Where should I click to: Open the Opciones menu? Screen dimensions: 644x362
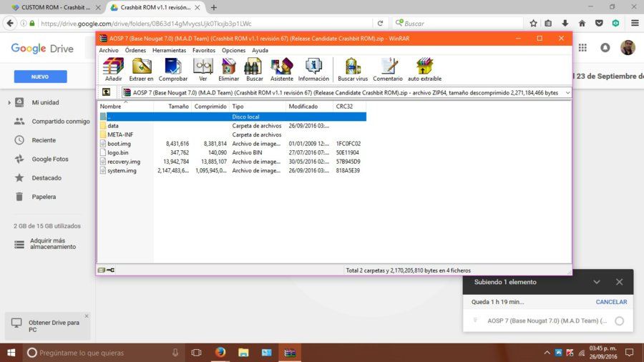[233, 50]
